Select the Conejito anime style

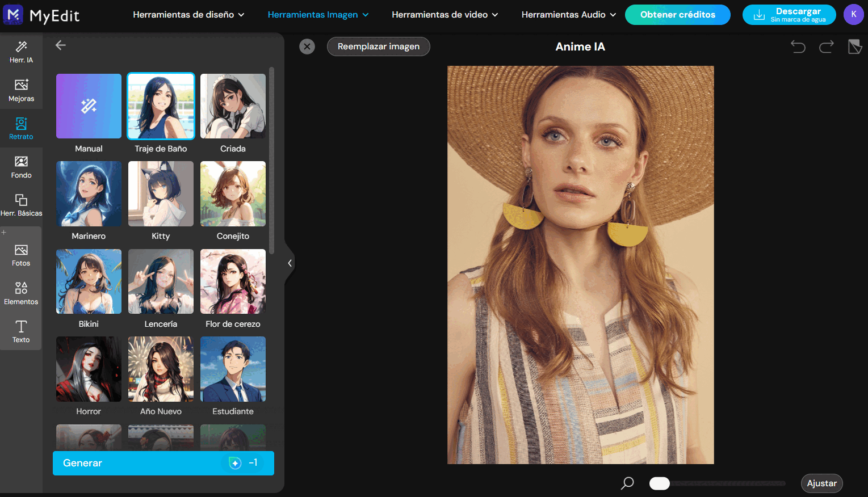pos(233,194)
